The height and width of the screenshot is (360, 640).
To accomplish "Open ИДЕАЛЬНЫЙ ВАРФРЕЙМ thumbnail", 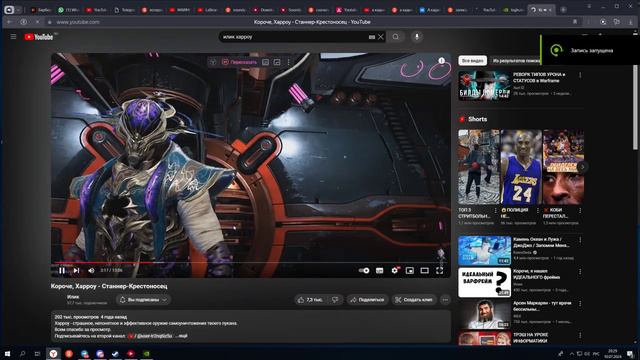I will 484,282.
